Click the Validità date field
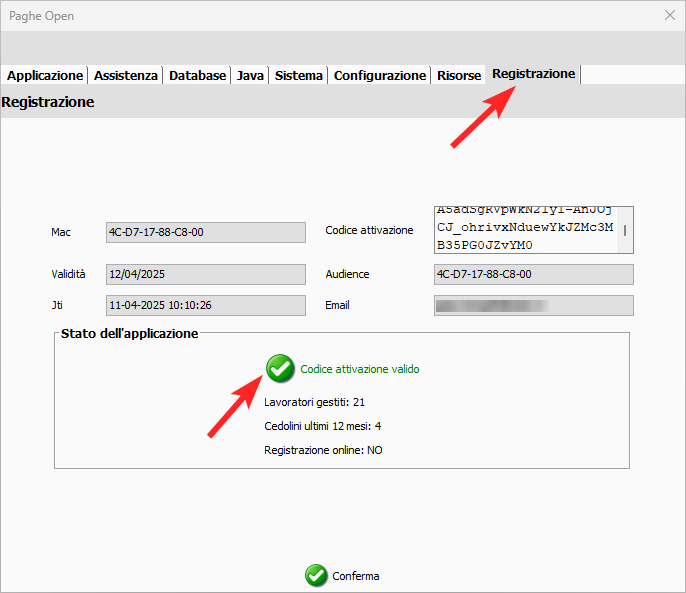This screenshot has width=686, height=593. pyautogui.click(x=206, y=274)
